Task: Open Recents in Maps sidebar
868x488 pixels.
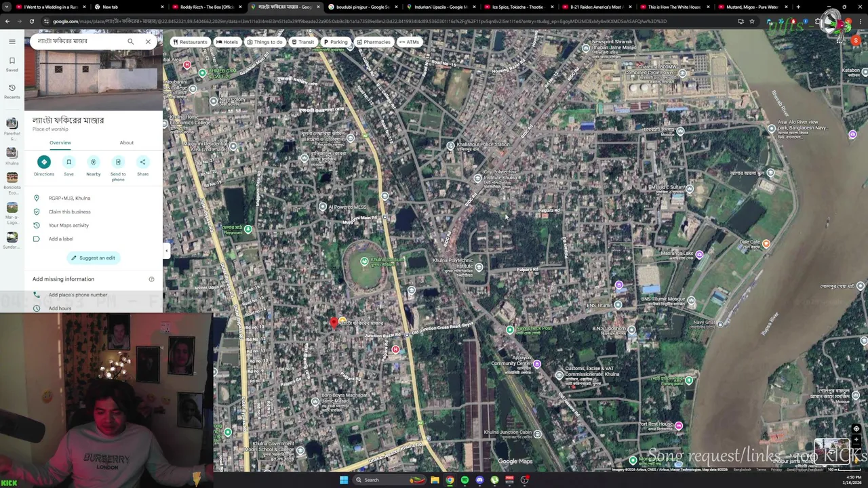Action: tap(12, 91)
